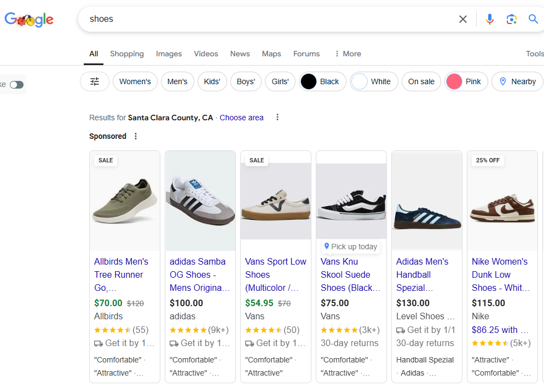Open the Tools options
This screenshot has height=392, width=544.
coord(535,54)
